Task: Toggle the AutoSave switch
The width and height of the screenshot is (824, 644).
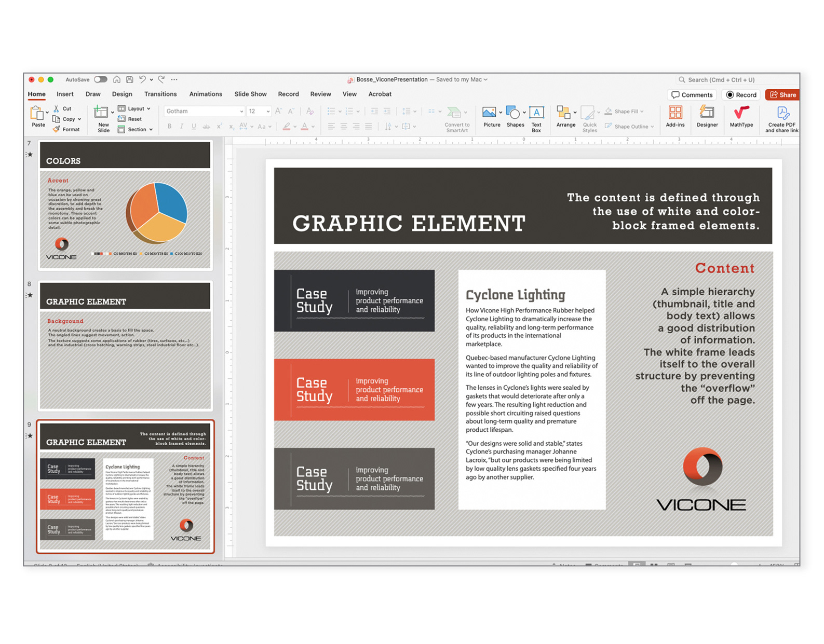Action: coord(101,79)
